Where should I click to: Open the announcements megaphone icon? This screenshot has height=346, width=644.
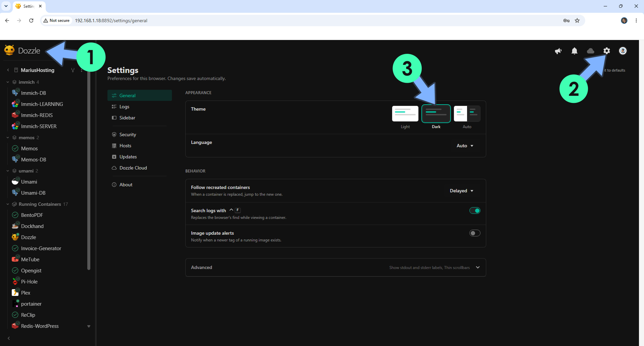(x=558, y=51)
